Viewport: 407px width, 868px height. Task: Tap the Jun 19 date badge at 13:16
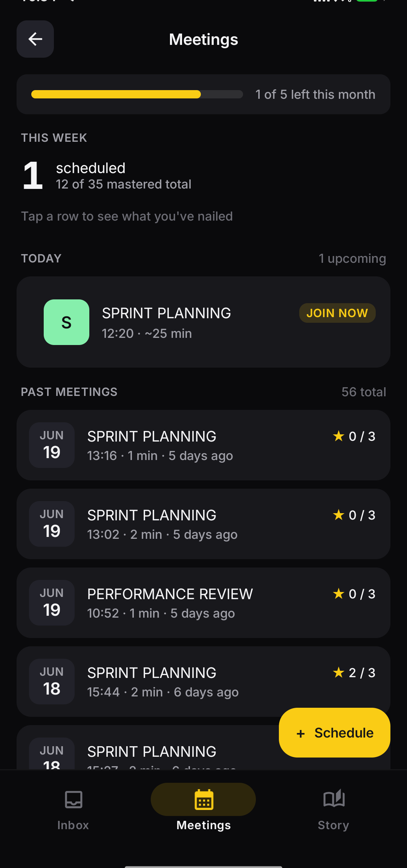(52, 445)
